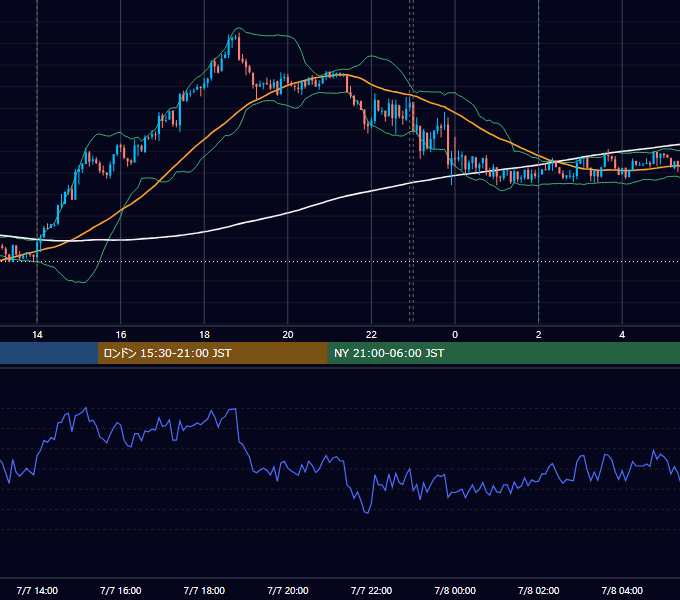Image resolution: width=680 pixels, height=600 pixels.
Task: Click the 0 hour label on price axis
Action: pos(455,335)
